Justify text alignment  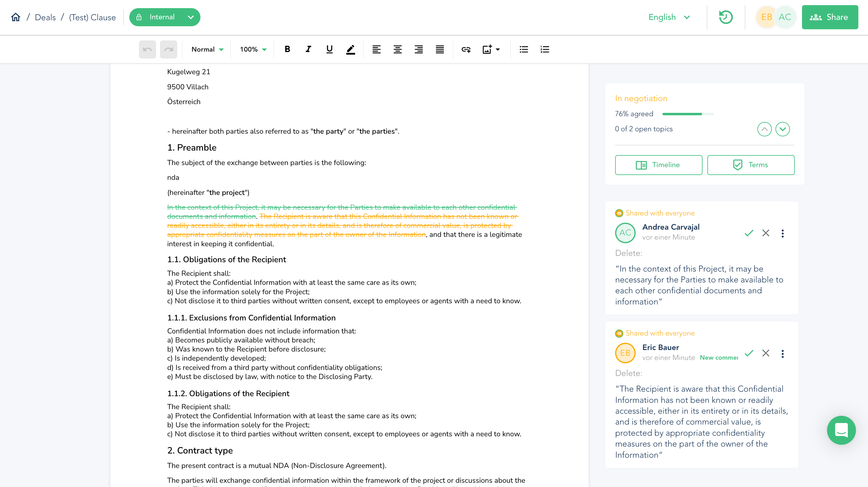click(439, 49)
